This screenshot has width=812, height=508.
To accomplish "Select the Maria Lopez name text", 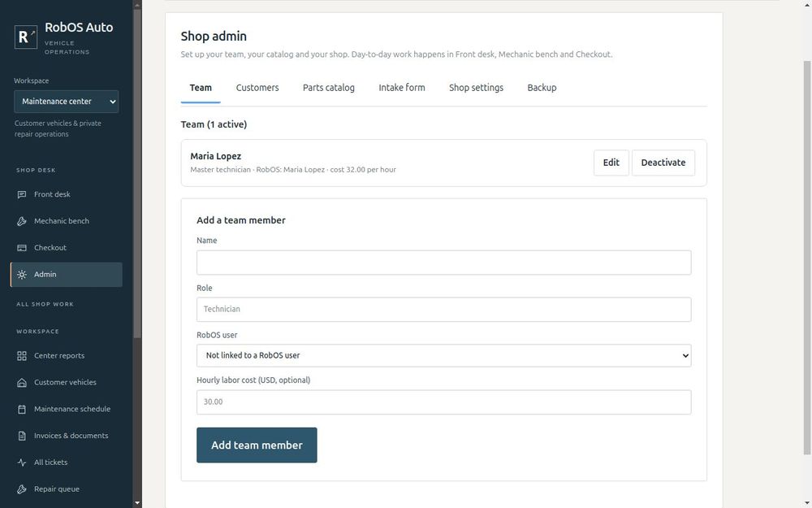I will [215, 156].
